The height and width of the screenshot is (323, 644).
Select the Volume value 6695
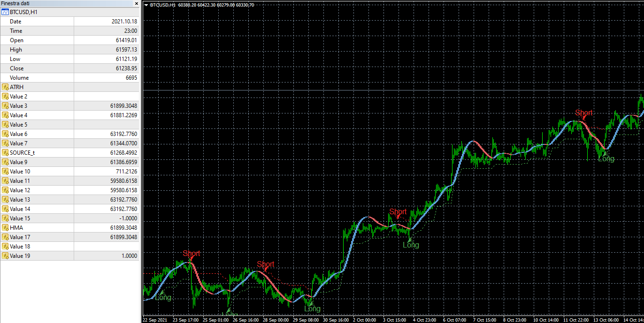tap(131, 78)
